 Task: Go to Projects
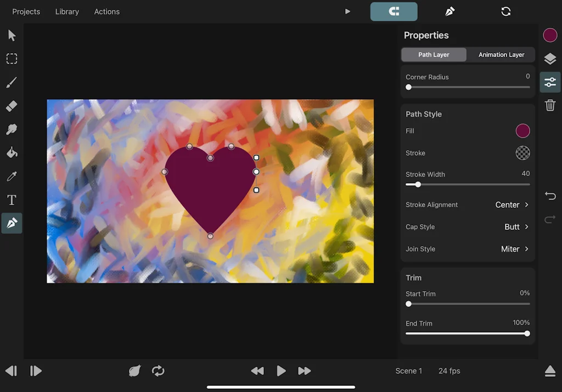click(26, 12)
